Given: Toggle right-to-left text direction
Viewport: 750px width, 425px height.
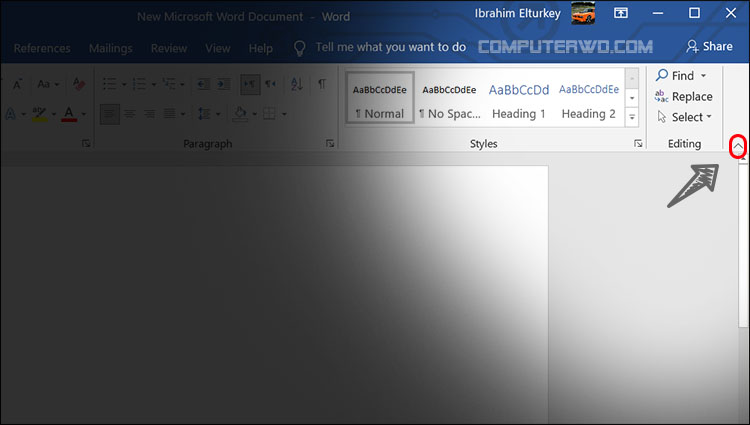Looking at the screenshot, I should [271, 84].
